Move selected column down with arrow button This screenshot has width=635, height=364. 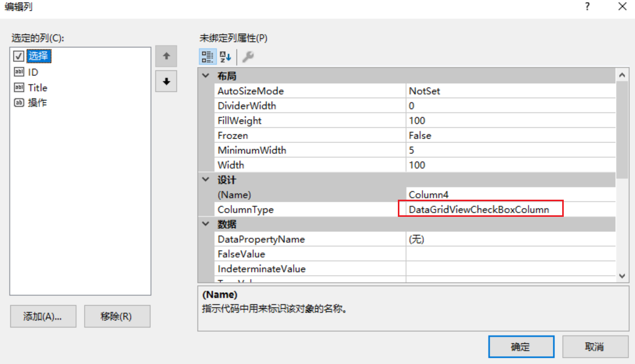point(166,82)
